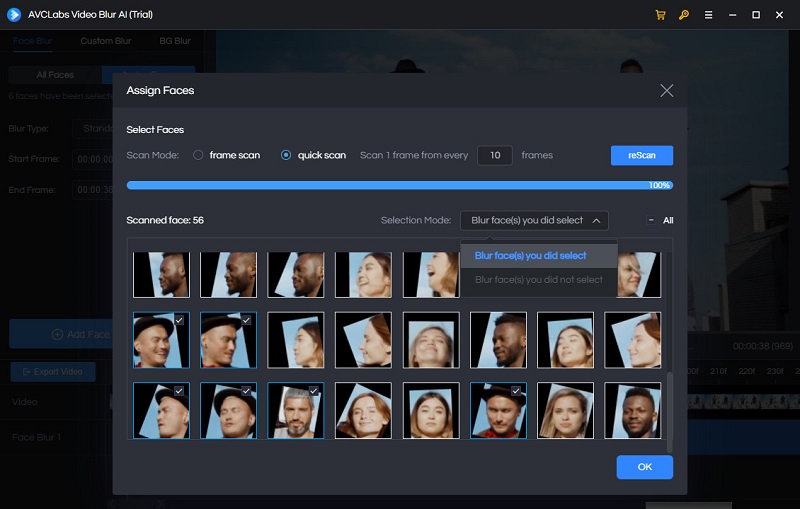Click the face list vertical scrollbar
The width and height of the screenshot is (800, 509).
pyautogui.click(x=669, y=412)
